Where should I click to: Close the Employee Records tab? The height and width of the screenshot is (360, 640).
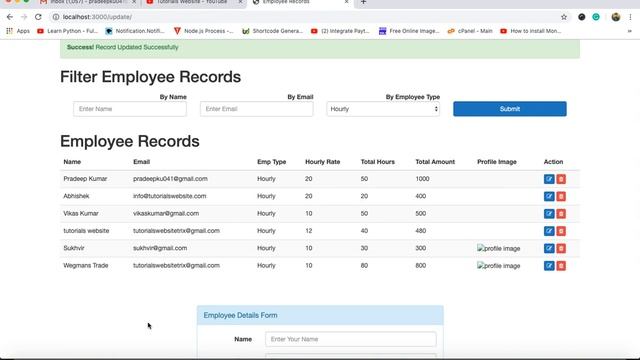[347, 2]
